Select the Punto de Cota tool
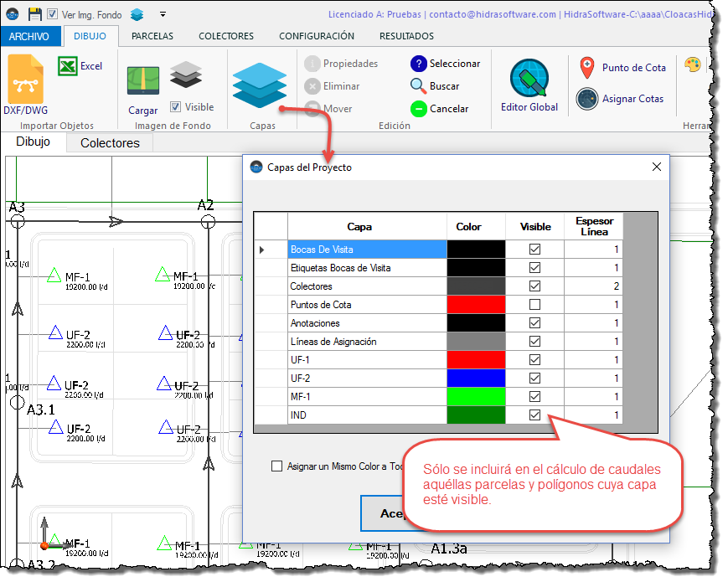This screenshot has height=582, width=728. click(x=586, y=68)
